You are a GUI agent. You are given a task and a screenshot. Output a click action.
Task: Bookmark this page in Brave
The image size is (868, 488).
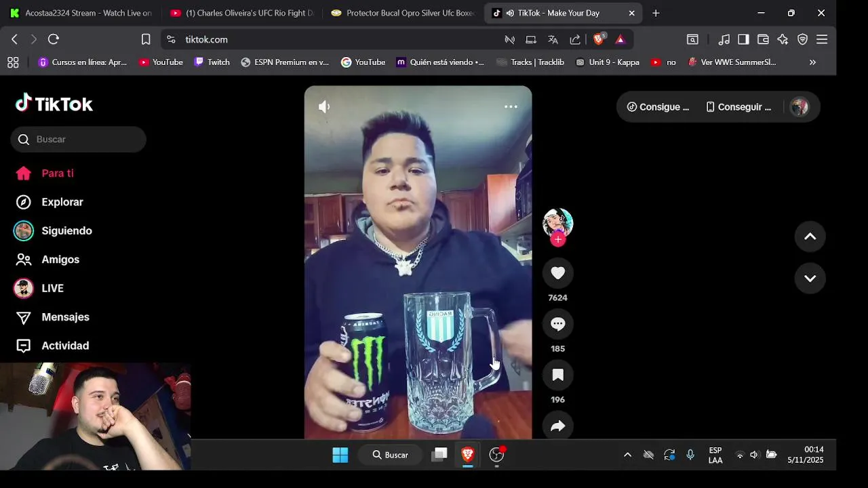(x=146, y=39)
